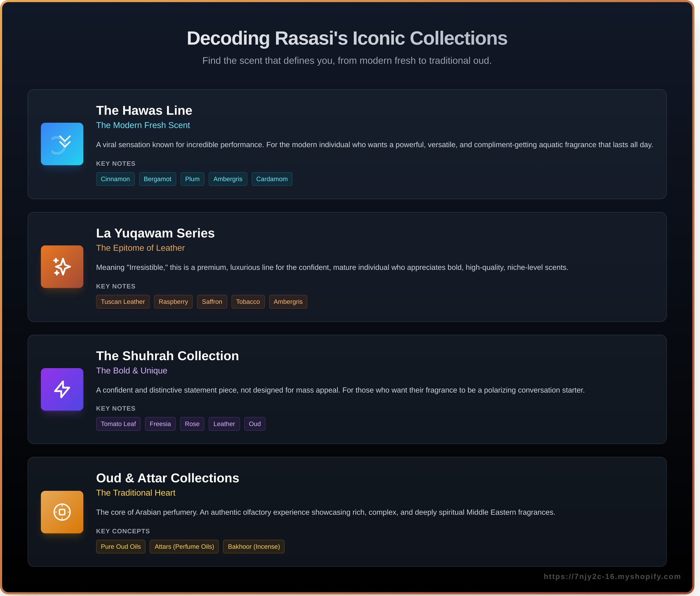Screen dimensions: 700x596
Task: Click the Bakhoor (Incense) tag
Action: coord(254,546)
